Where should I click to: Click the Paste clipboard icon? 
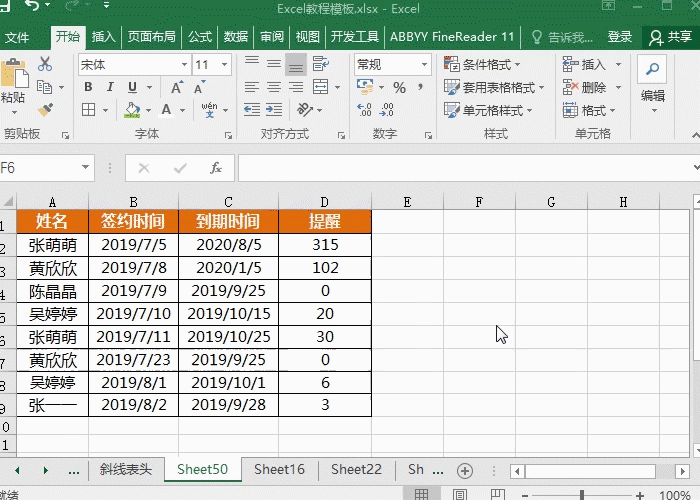(x=14, y=74)
